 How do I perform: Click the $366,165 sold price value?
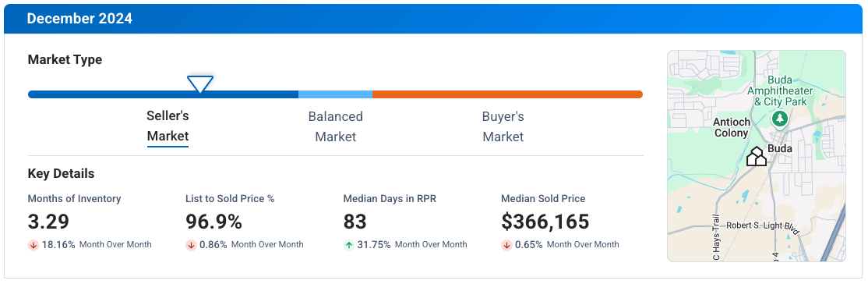click(x=545, y=222)
